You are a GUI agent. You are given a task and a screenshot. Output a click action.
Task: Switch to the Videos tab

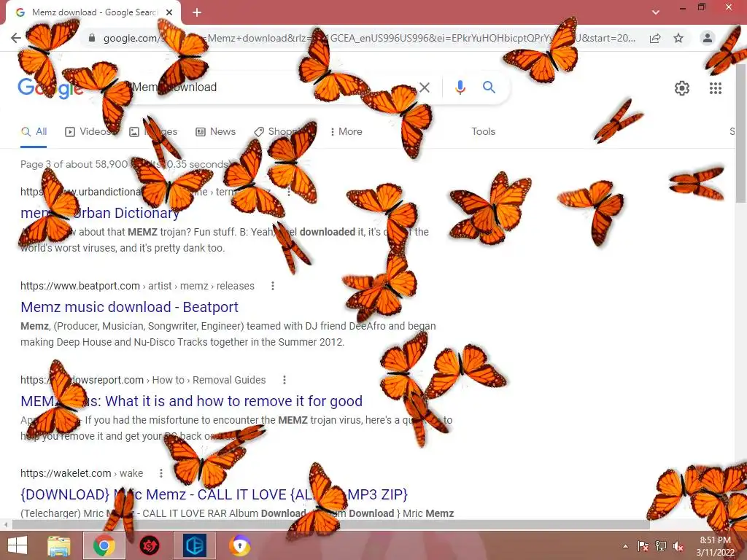point(88,131)
